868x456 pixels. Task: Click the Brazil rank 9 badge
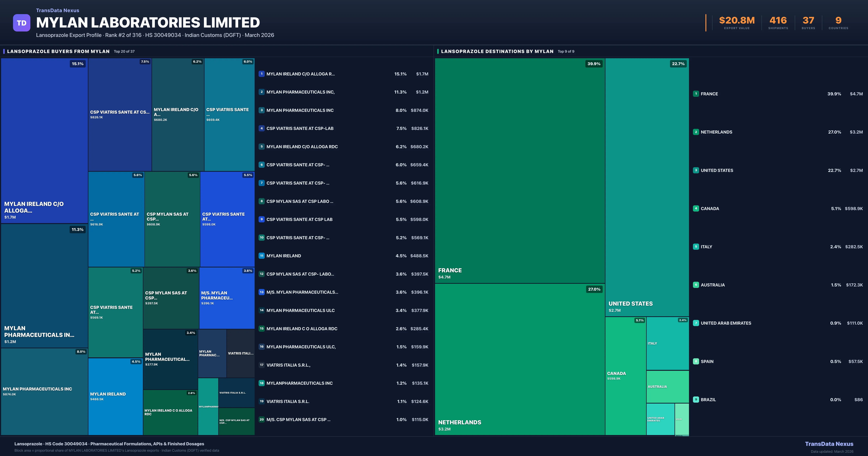pos(696,400)
